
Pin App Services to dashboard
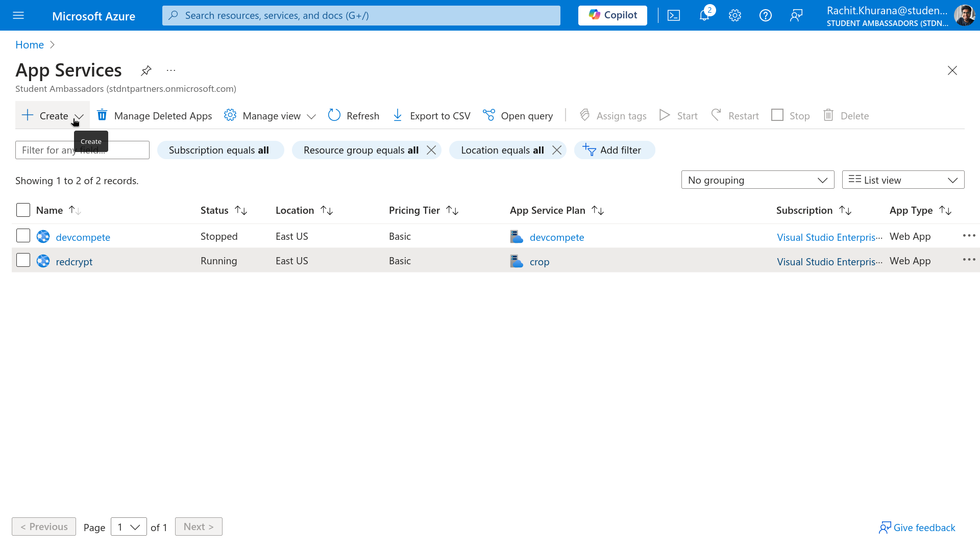click(146, 70)
